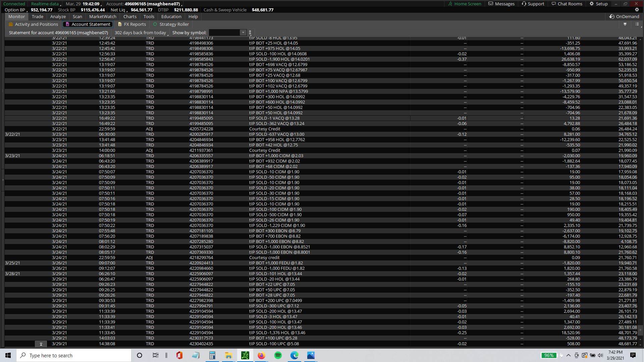Click the symbol link icon beside symbol box
644x362 pixels.
[250, 33]
